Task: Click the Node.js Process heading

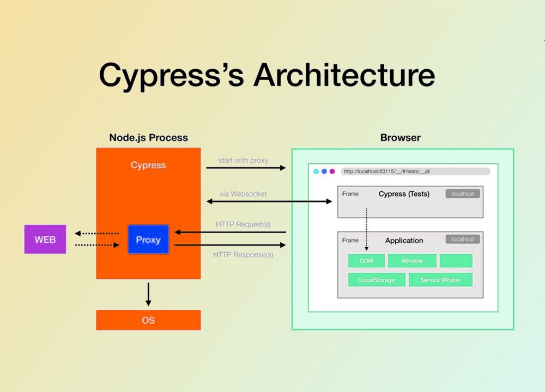Action: click(x=148, y=138)
